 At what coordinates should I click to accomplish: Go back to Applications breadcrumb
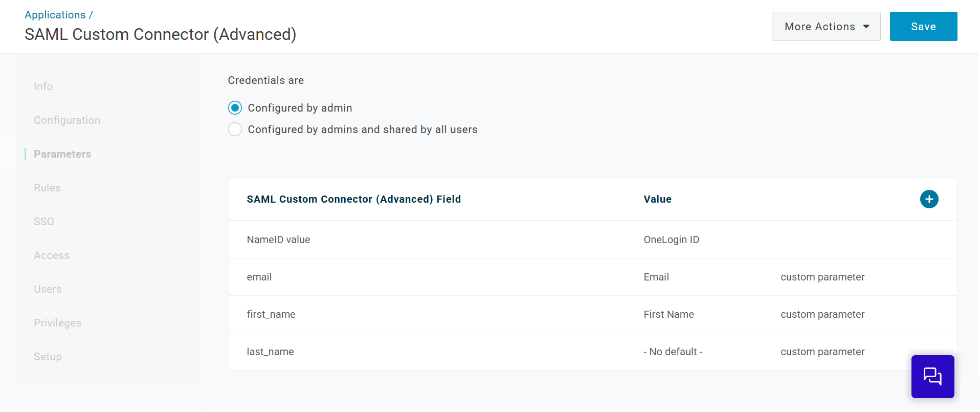(x=55, y=15)
